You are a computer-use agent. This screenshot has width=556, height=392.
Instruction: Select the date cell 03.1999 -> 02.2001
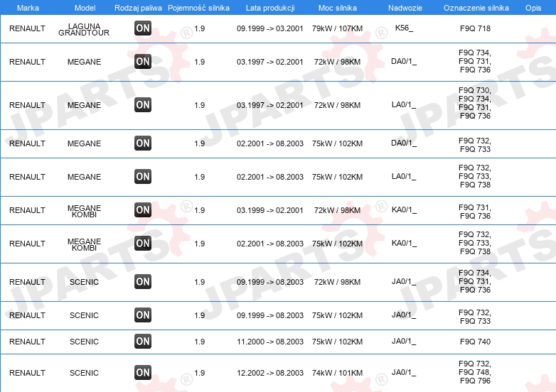270,210
